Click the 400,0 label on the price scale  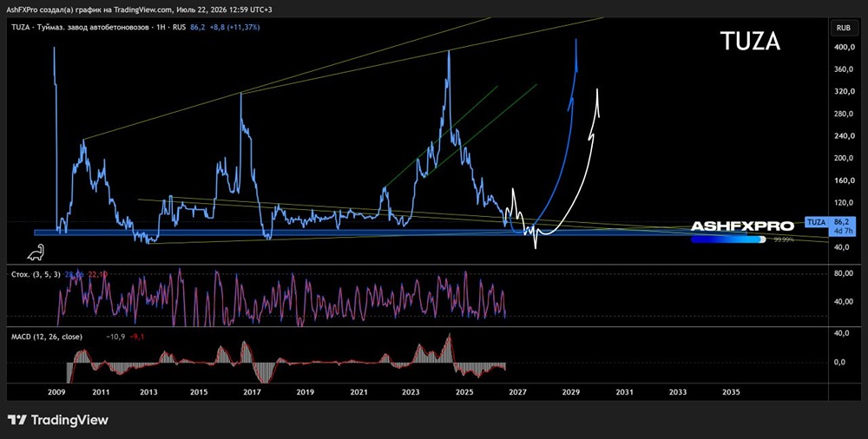click(x=842, y=48)
